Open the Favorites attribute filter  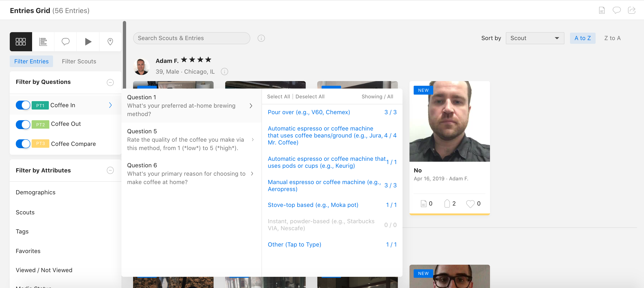pyautogui.click(x=28, y=251)
